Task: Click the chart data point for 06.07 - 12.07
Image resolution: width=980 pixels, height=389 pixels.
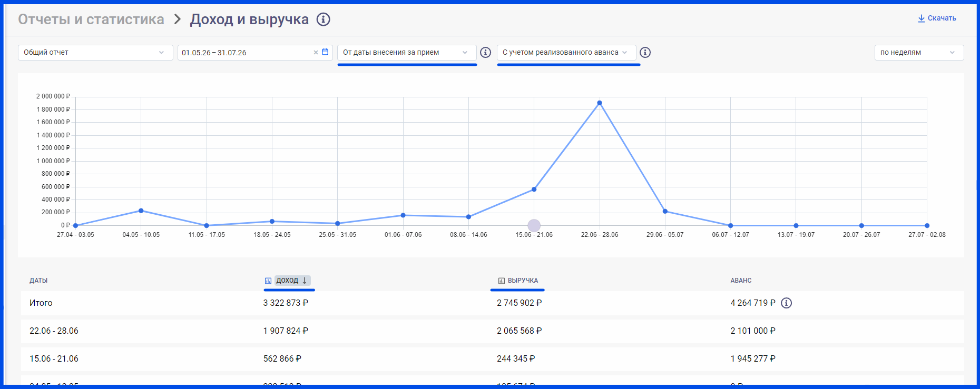Action: click(730, 226)
